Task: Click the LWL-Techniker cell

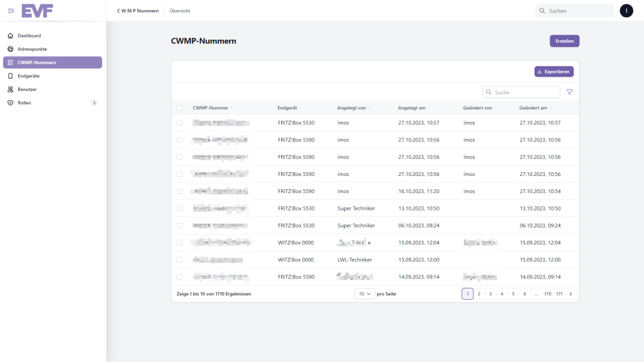Action: pyautogui.click(x=355, y=260)
